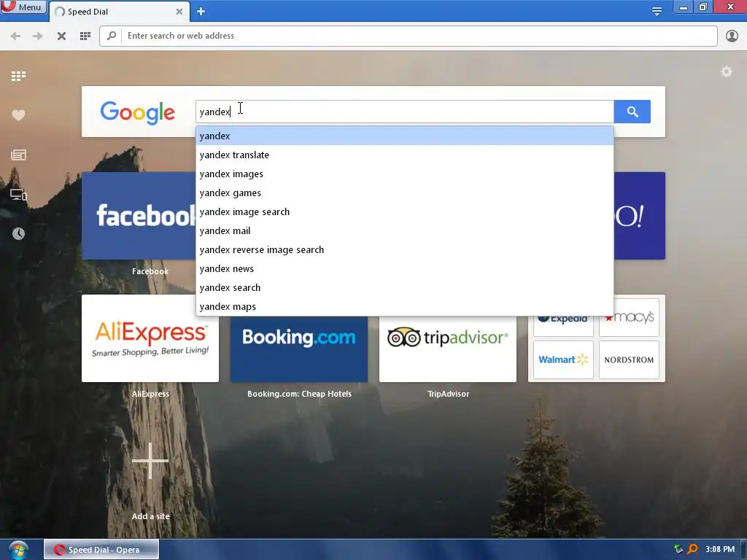
Task: Open the customize start page gear
Action: (726, 72)
